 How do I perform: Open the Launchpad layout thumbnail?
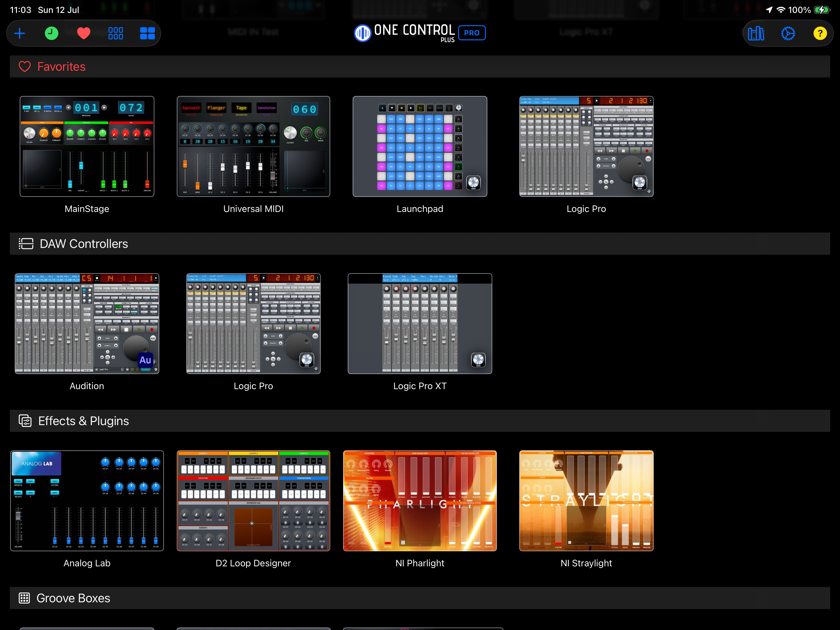[x=420, y=146]
